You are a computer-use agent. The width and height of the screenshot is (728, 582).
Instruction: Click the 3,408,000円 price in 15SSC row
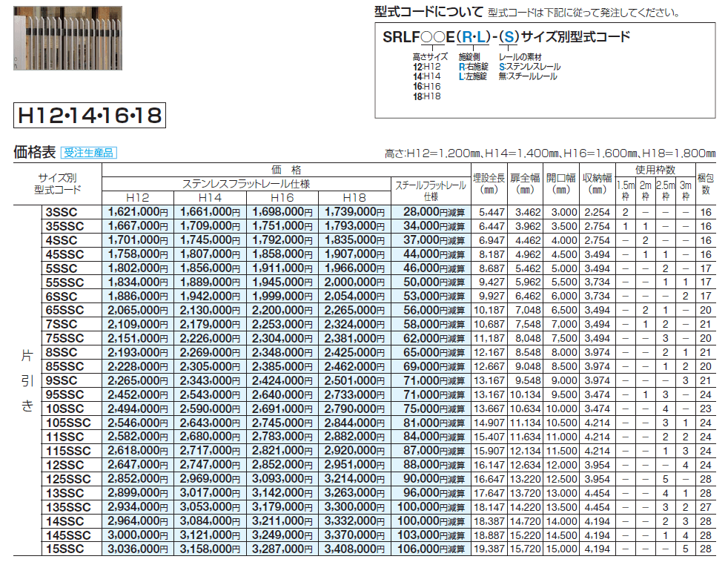click(355, 549)
